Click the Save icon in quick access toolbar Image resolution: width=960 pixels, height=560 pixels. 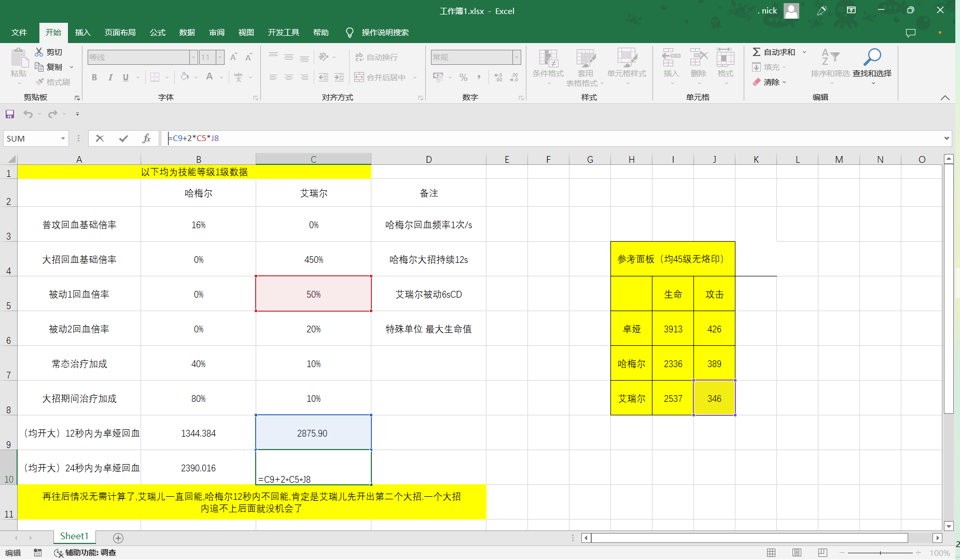[x=10, y=114]
